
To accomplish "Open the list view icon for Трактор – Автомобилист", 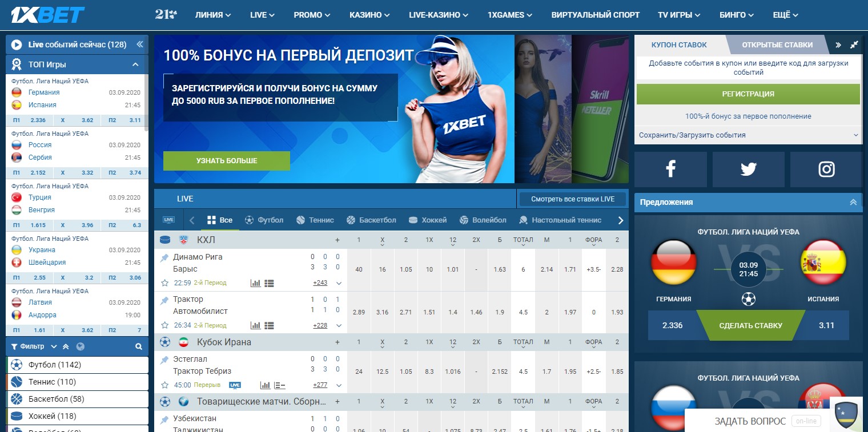I will (x=270, y=325).
